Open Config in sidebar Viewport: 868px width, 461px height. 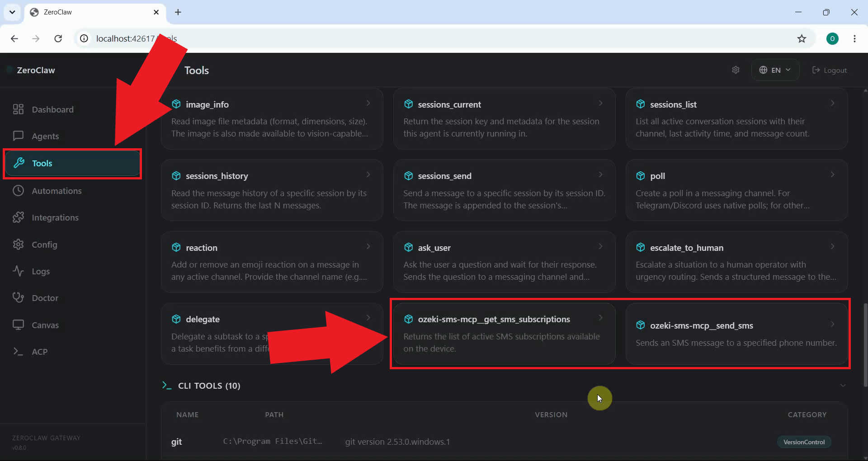[x=72, y=245]
